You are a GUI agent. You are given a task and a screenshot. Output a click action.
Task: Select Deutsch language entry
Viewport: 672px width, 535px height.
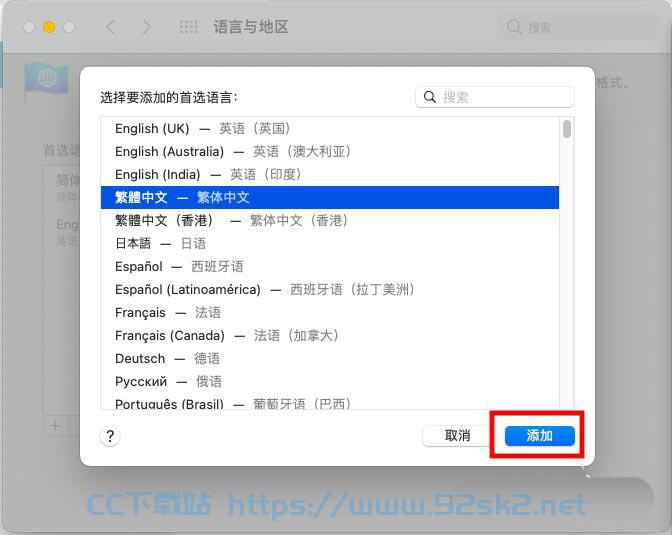[330, 358]
